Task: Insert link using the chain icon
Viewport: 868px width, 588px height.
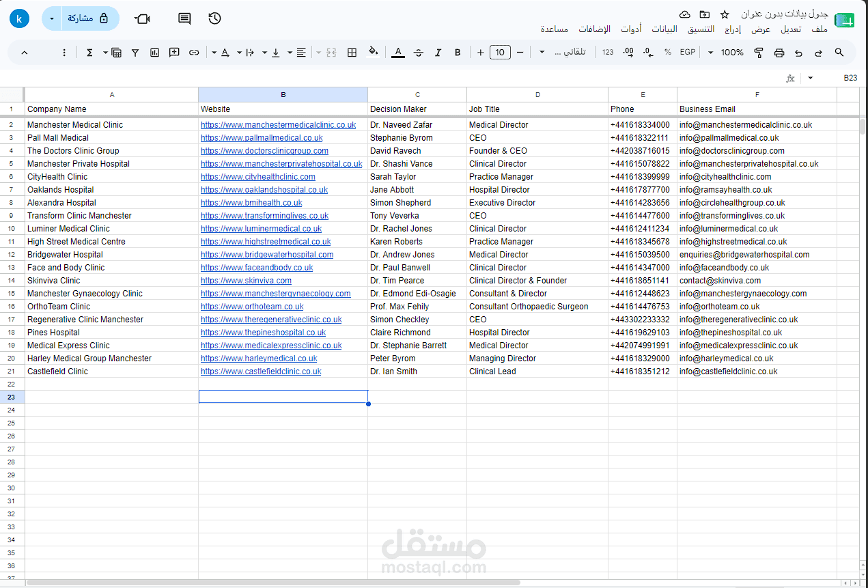Action: tap(194, 53)
